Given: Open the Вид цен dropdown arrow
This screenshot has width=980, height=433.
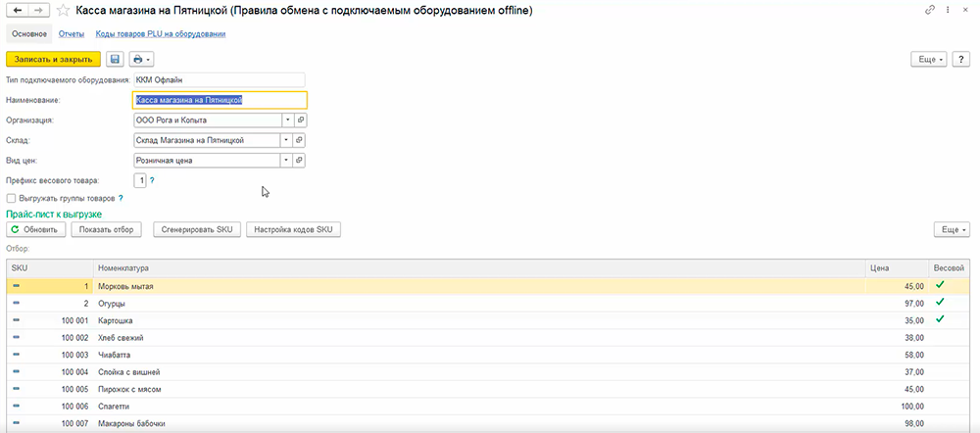Looking at the screenshot, I should point(287,160).
